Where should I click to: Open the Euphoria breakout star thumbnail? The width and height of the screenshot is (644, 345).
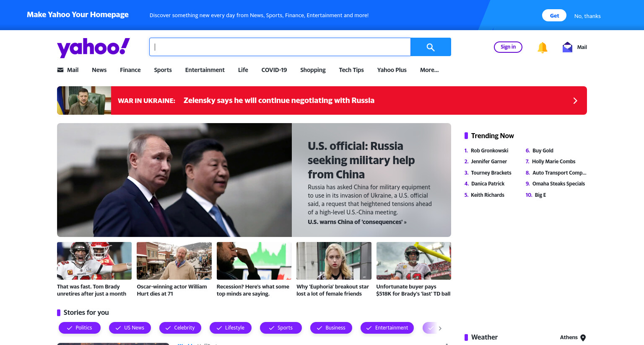[334, 261]
